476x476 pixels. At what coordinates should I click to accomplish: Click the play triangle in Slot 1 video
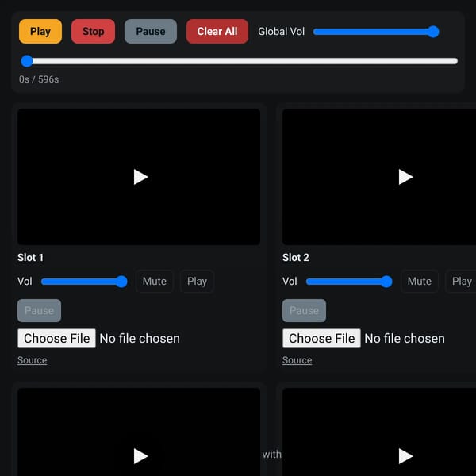140,177
